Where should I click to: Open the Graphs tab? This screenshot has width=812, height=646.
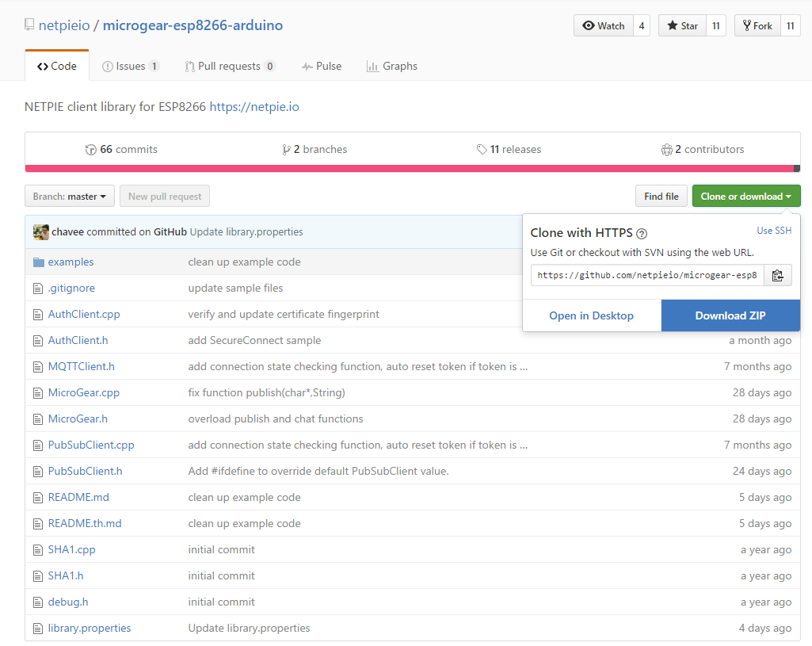[391, 66]
